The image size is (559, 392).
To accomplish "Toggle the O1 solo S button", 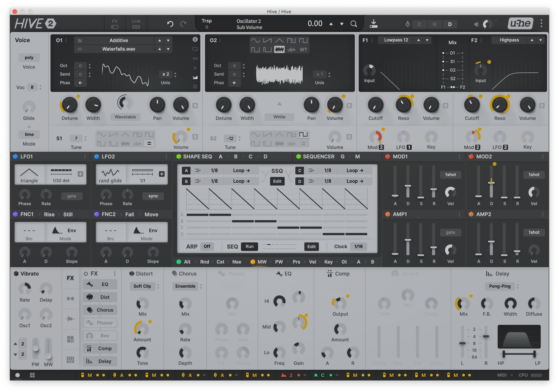I will [195, 106].
